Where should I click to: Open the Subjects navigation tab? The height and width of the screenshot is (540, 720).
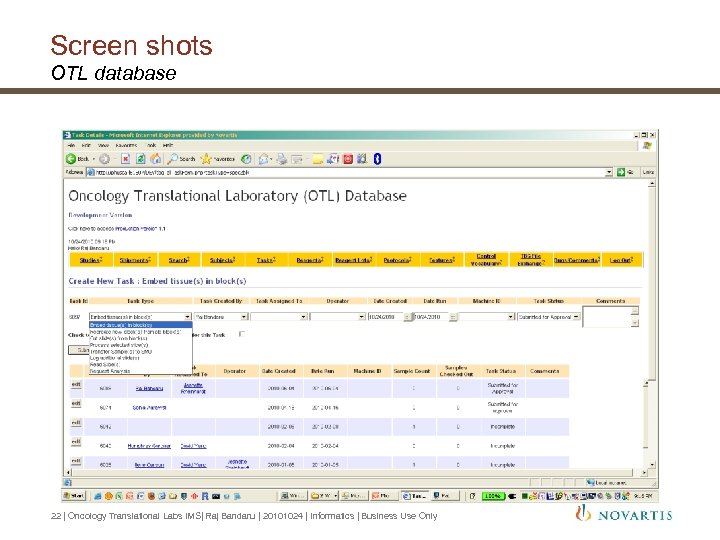click(222, 260)
